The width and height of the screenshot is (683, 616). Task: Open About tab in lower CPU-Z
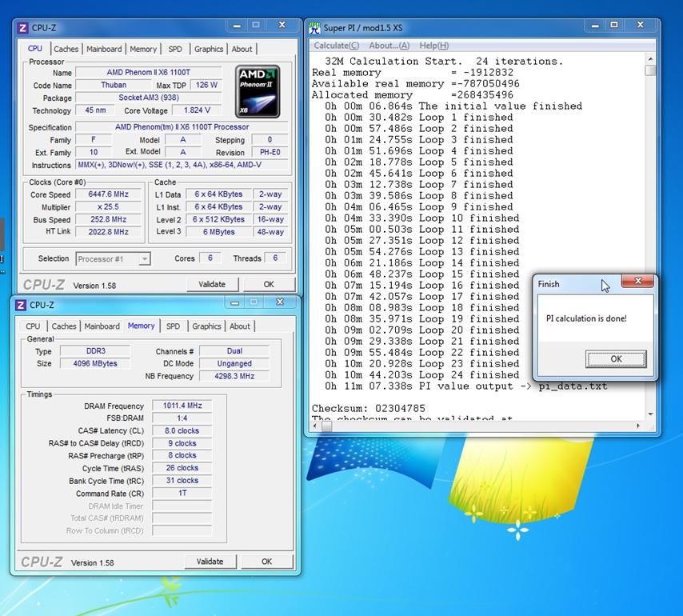tap(240, 326)
